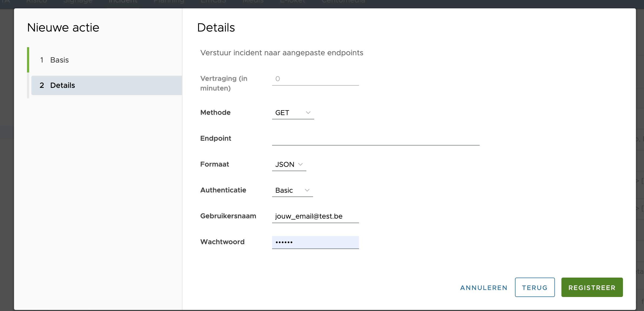
Task: Expand the Formaat dropdown set to JSON
Action: 289,164
